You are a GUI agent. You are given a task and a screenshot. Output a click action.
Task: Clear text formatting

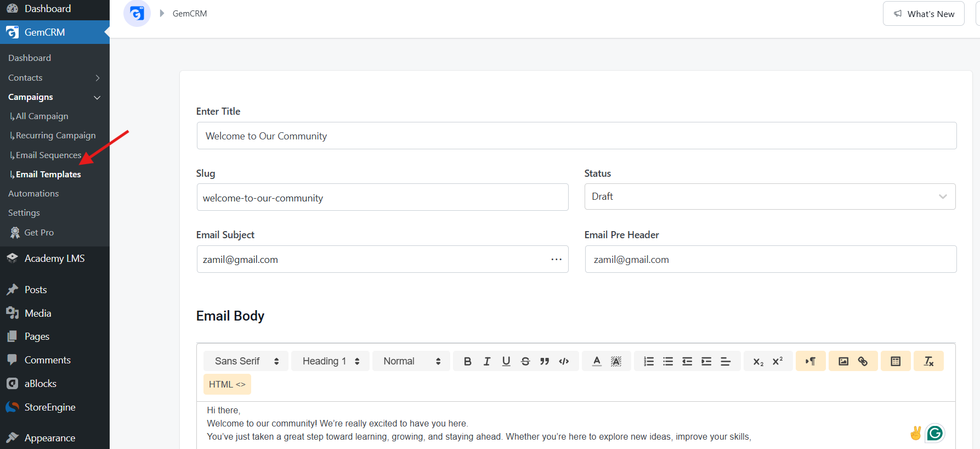[x=928, y=361]
